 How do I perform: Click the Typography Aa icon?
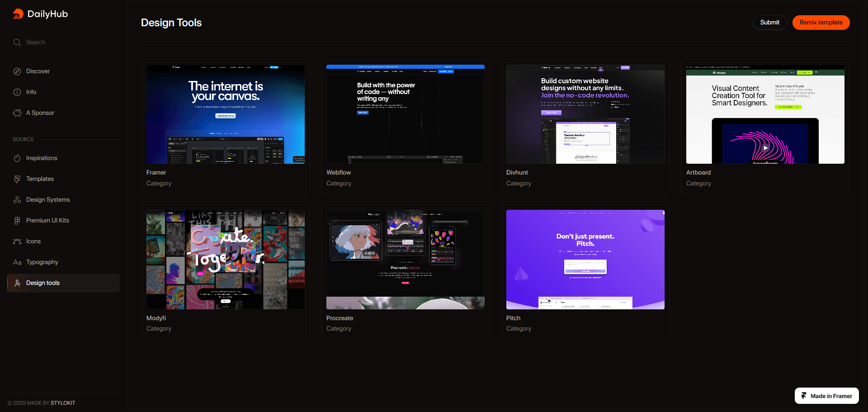pos(17,262)
